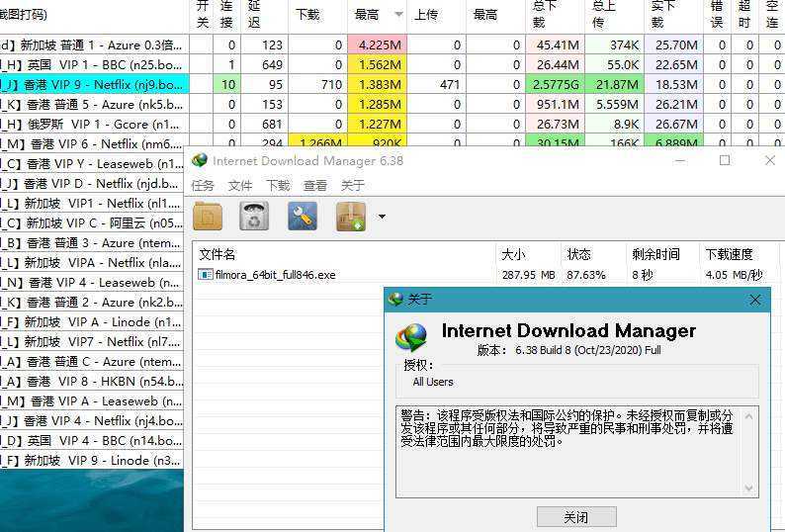Select the 香港 VIP Y - Leaseweb server row
The width and height of the screenshot is (785, 532).
pyautogui.click(x=92, y=164)
